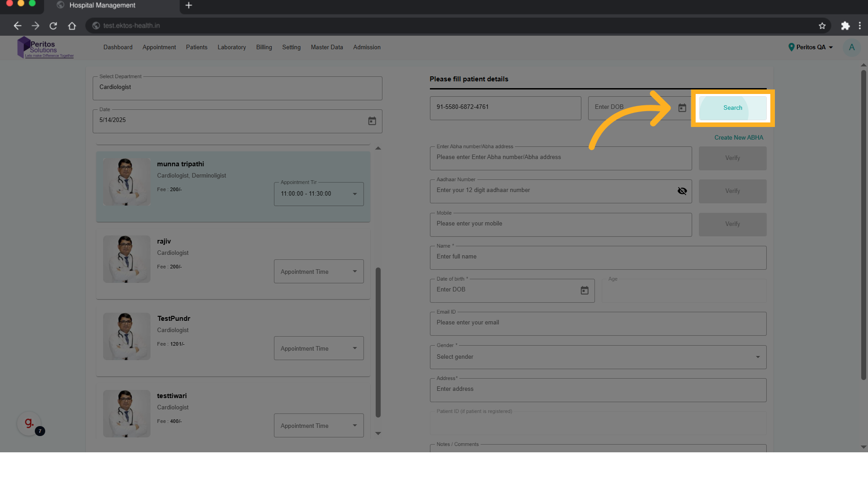This screenshot has width=868, height=488.
Task: Open TestPundr's Appointment Time dropdown
Action: pyautogui.click(x=318, y=348)
